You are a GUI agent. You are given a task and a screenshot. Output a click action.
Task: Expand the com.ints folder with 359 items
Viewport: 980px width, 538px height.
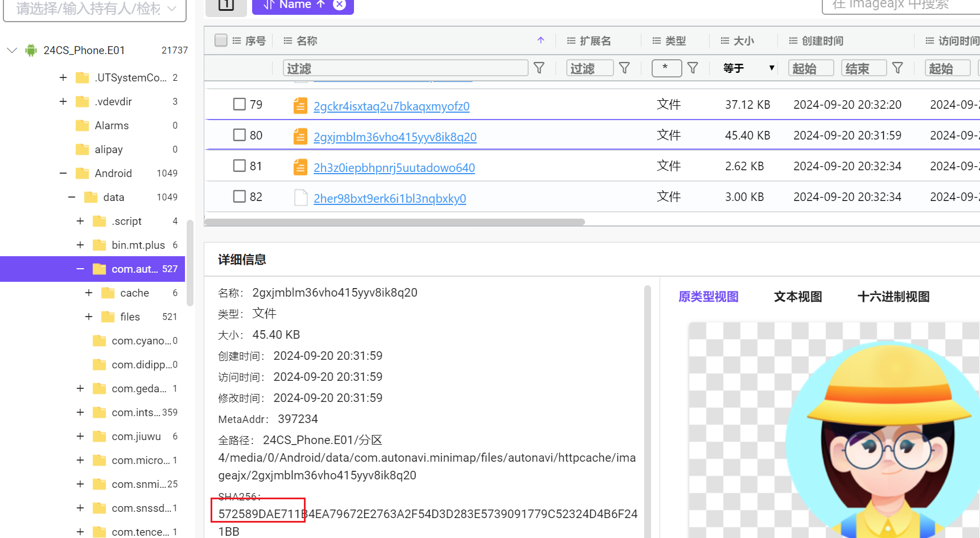pos(80,412)
